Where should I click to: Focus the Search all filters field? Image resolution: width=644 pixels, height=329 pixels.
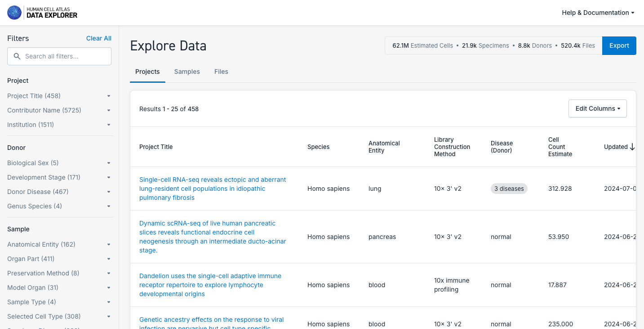(65, 56)
